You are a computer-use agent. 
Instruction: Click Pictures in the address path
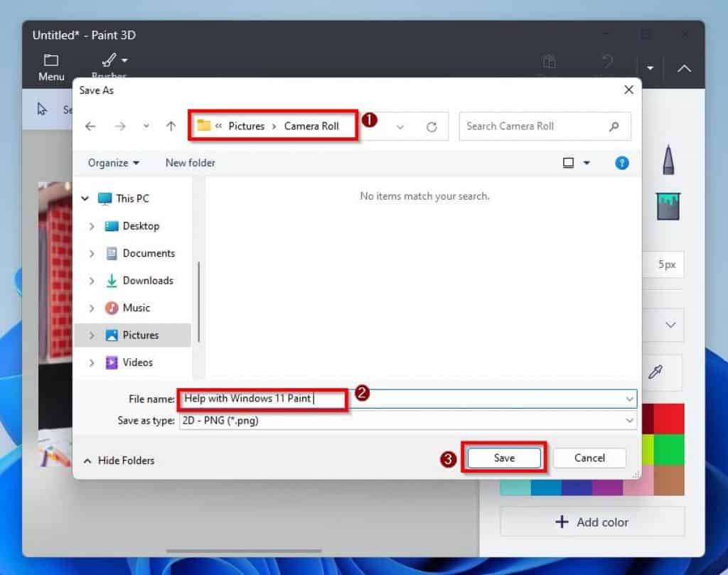coord(247,127)
